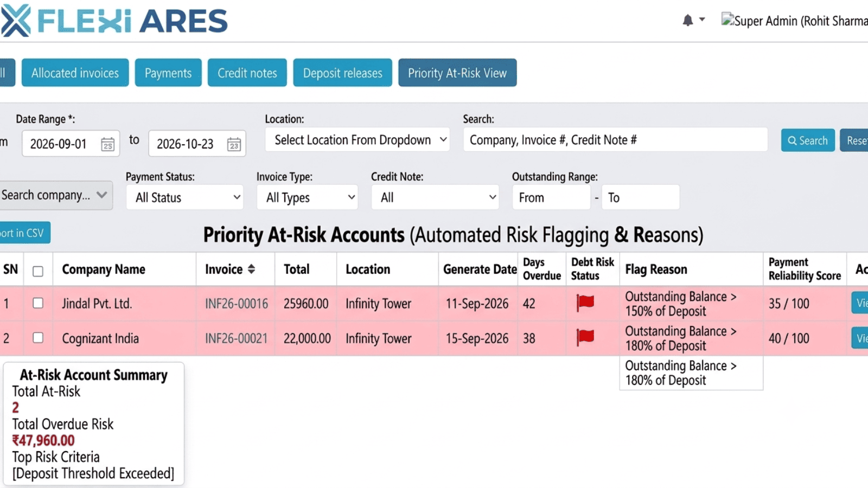This screenshot has width=868, height=488.
Task: Click the red flag for Cognizant India
Action: click(x=585, y=337)
